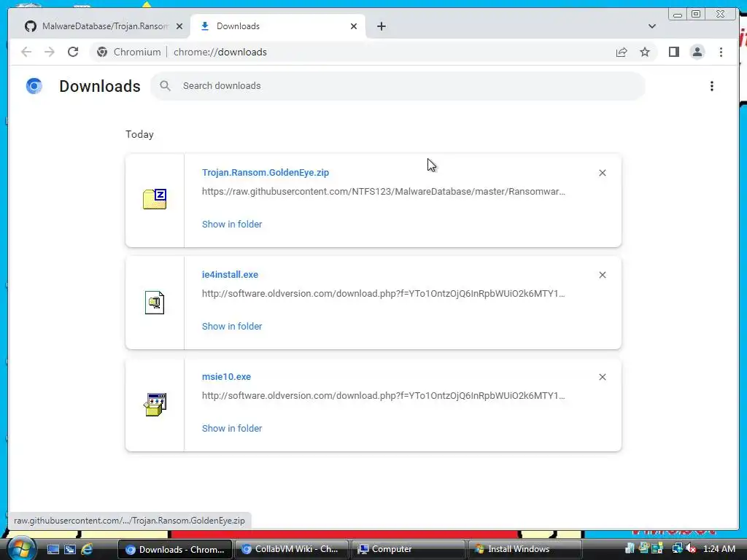Viewport: 747px width, 560px height.
Task: Reload the current page
Action: click(x=73, y=52)
